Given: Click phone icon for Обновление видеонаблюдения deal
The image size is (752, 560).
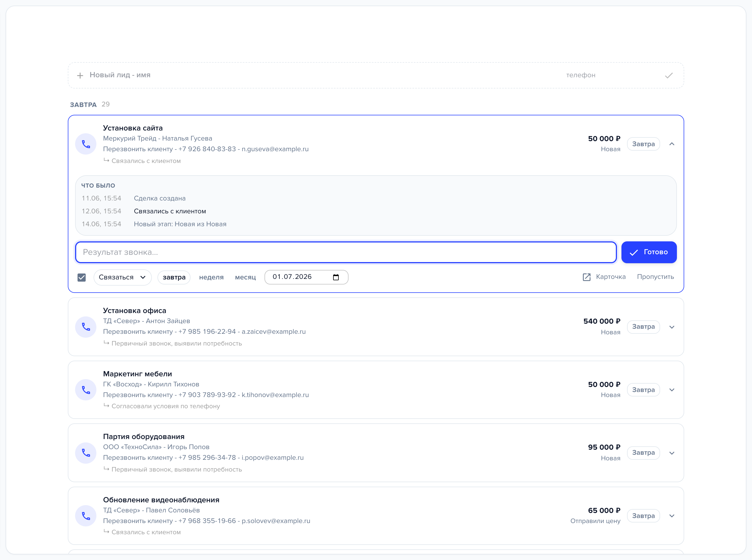Looking at the screenshot, I should point(86,515).
